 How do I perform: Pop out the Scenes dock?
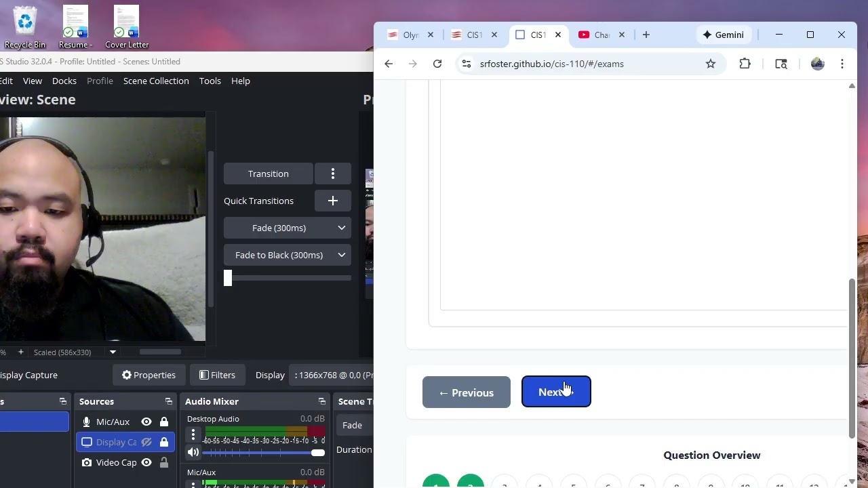pyautogui.click(x=63, y=401)
